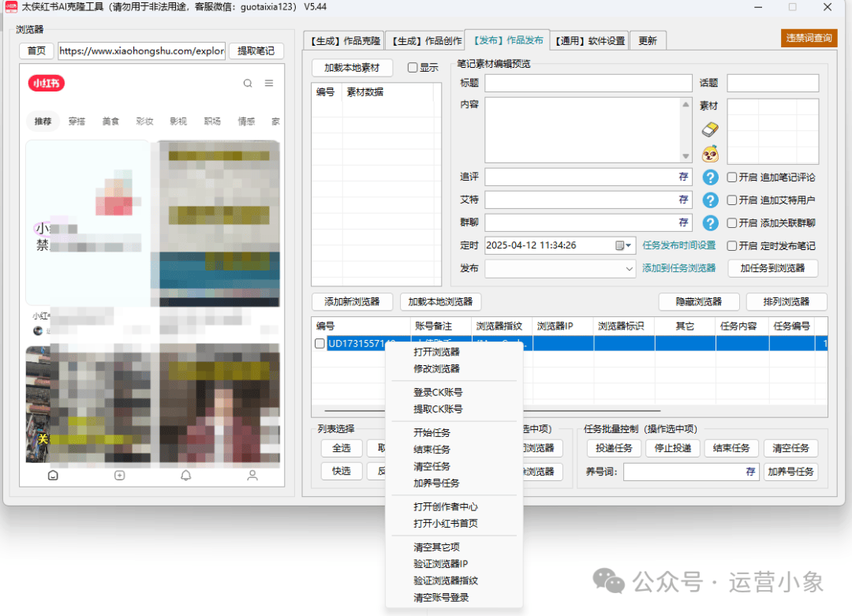
Task: Select the 【发布】作品发布 tab
Action: (x=507, y=40)
